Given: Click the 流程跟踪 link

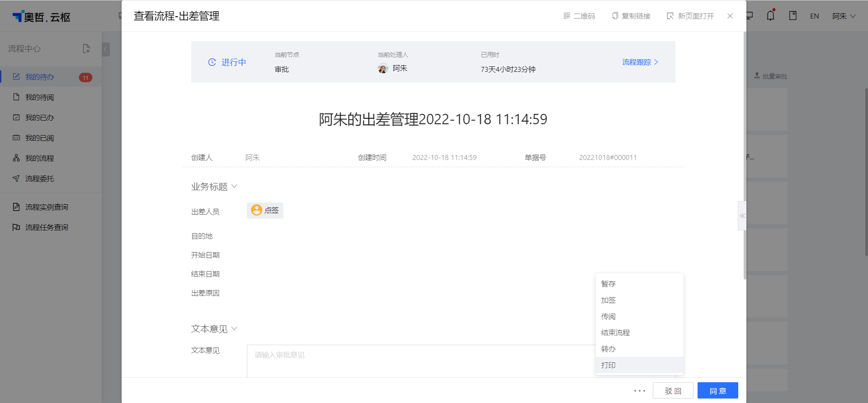Looking at the screenshot, I should [x=640, y=62].
